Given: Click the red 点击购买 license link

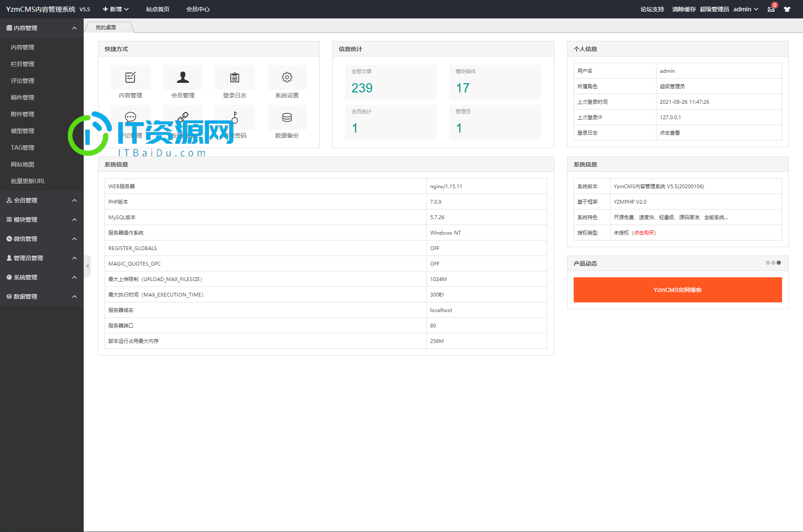Looking at the screenshot, I should click(x=644, y=233).
